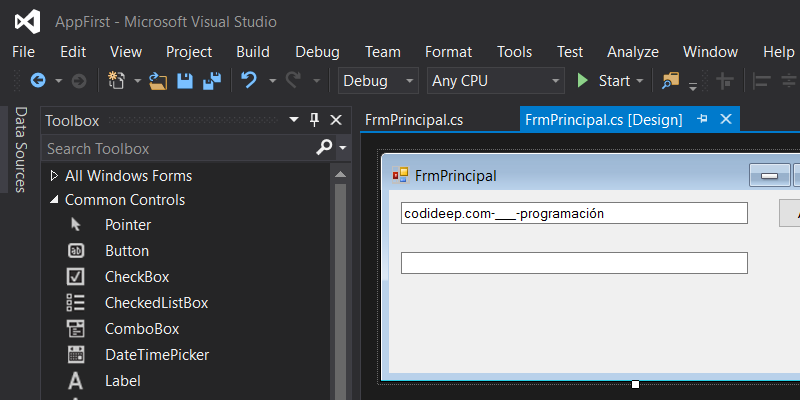
Task: Expand the All Windows Forms group
Action: (x=54, y=176)
